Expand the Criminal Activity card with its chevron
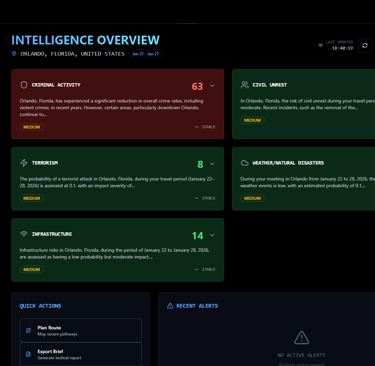The width and height of the screenshot is (375, 366). pyautogui.click(x=212, y=86)
